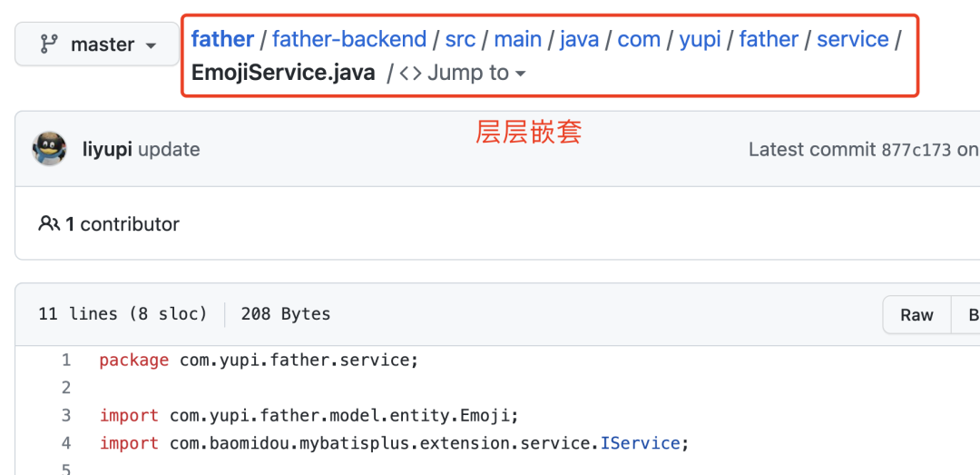Open the father repository root link
The width and height of the screenshot is (980, 475).
click(222, 39)
